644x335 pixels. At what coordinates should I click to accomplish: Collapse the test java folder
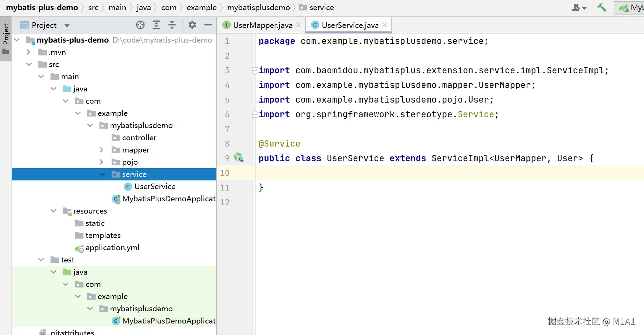tap(53, 272)
